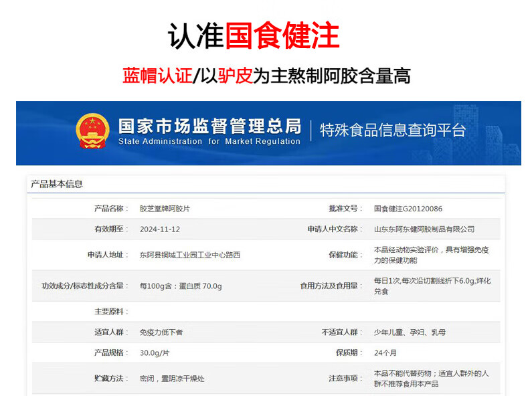Click the 批准文号 label
The width and height of the screenshot is (532, 396).
click(x=345, y=209)
